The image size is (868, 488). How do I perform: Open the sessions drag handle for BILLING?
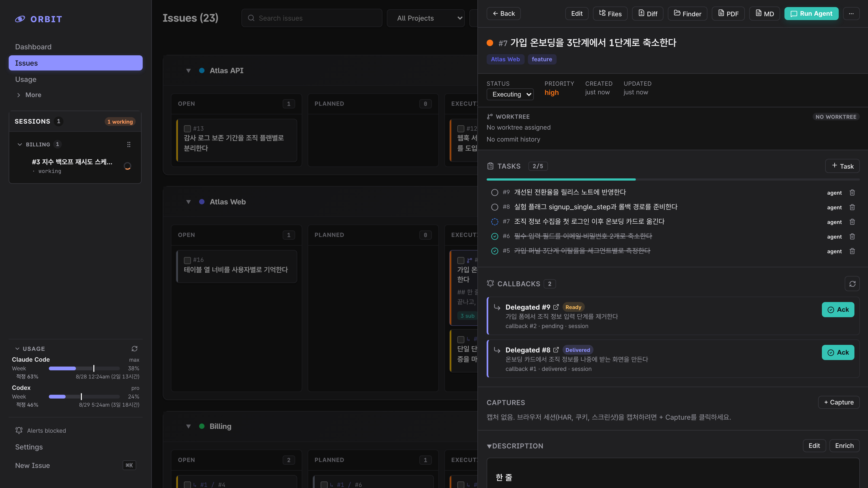[x=129, y=145]
